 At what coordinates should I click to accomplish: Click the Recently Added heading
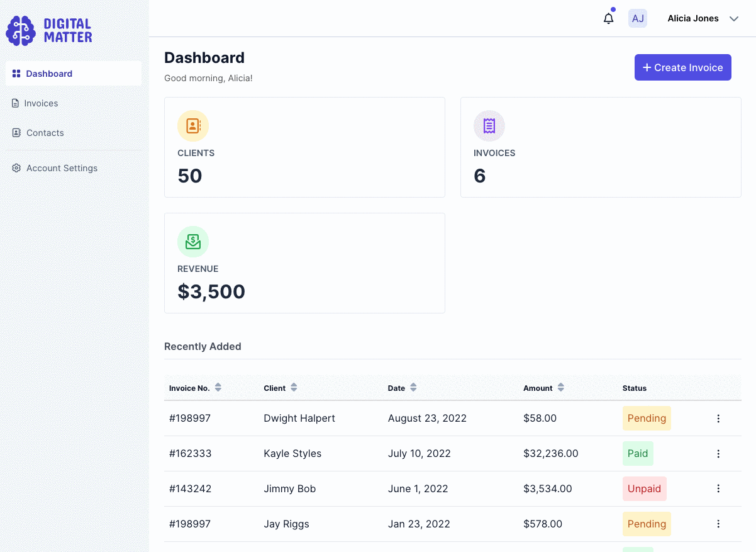203,346
